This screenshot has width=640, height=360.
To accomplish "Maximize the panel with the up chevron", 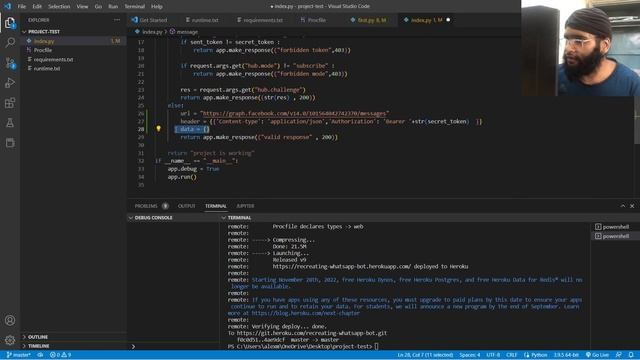I will [x=622, y=206].
